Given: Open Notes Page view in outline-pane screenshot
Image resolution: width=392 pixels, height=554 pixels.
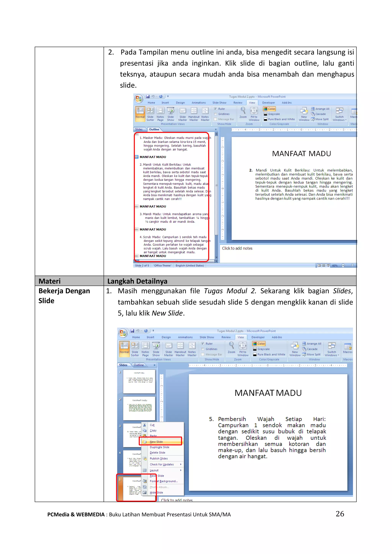Looking at the screenshot, I should (160, 114).
